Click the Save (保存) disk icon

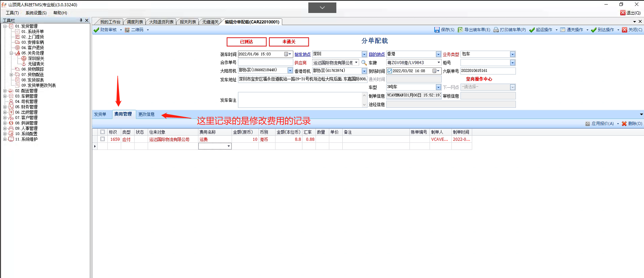coord(437,30)
